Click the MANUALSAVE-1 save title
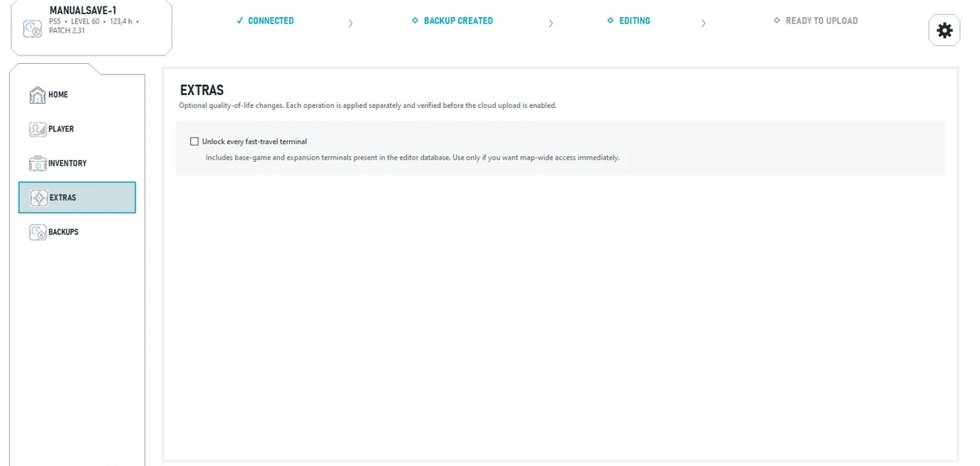980x466 pixels. point(82,10)
